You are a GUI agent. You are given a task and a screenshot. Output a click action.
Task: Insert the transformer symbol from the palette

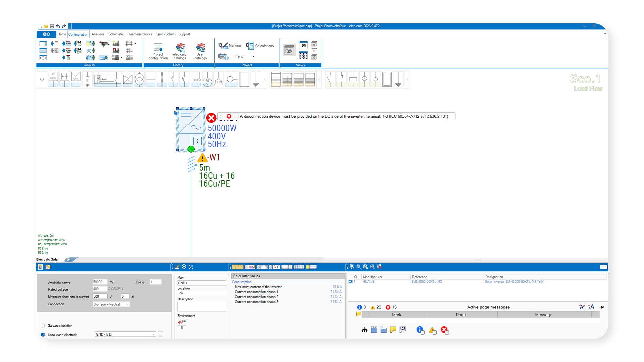pyautogui.click(x=139, y=80)
